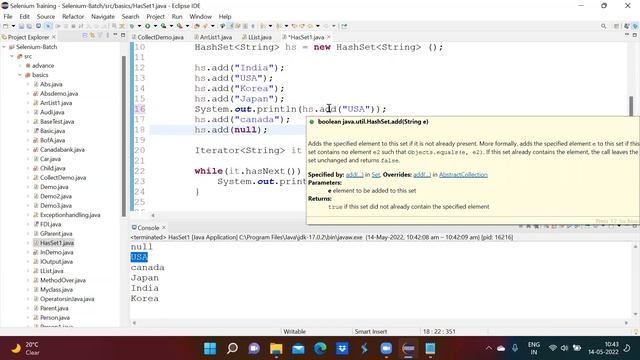Minimize the editor area
The width and height of the screenshot is (640, 360).
(627, 35)
